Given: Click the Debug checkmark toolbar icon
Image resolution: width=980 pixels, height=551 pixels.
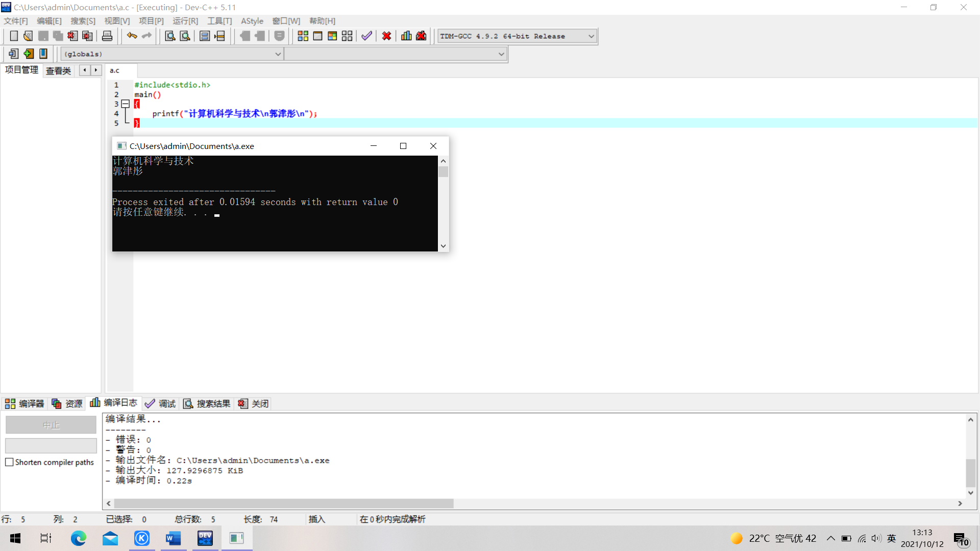Looking at the screenshot, I should click(366, 36).
